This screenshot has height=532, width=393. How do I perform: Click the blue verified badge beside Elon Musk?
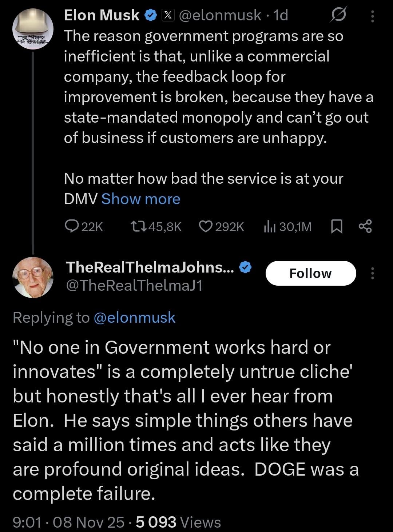[151, 15]
